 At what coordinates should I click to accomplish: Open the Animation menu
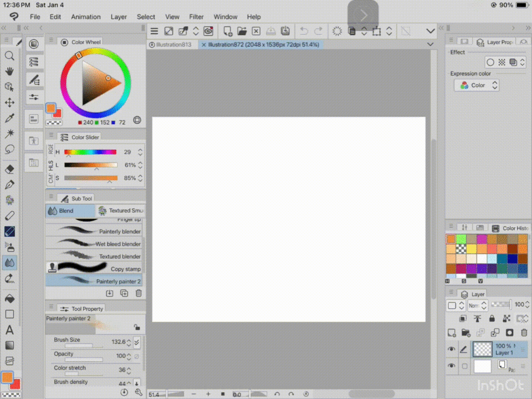tap(86, 17)
